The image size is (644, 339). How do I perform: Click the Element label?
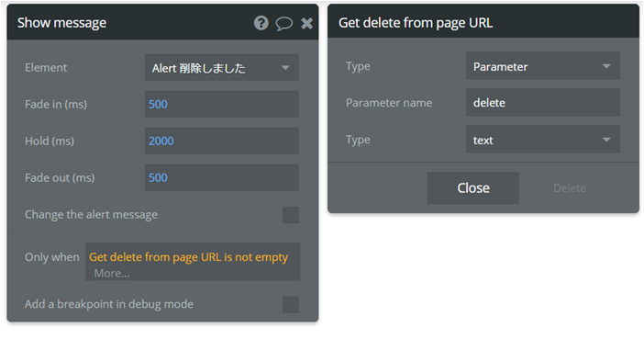point(46,67)
